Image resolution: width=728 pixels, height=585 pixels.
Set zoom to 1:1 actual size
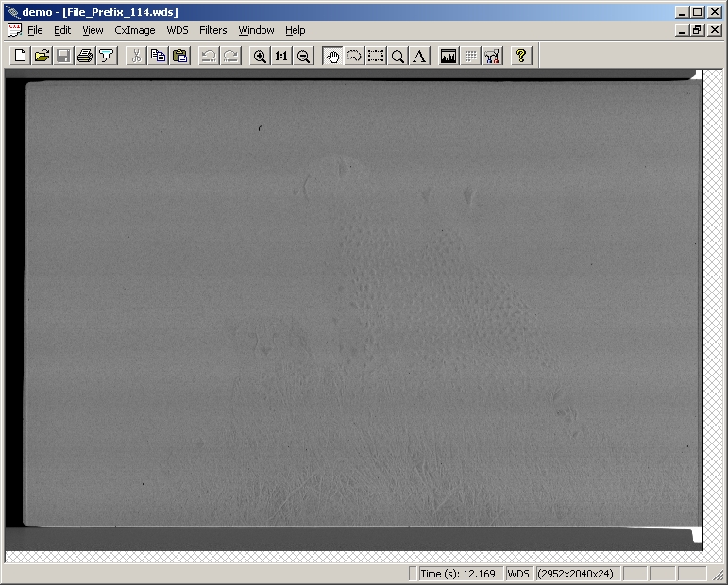pyautogui.click(x=281, y=56)
